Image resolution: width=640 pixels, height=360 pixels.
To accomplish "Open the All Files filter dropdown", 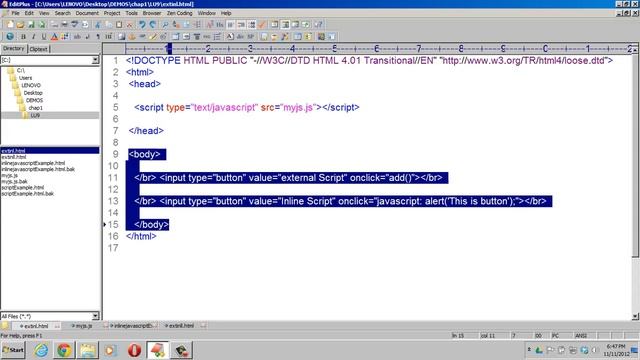I will 95,316.
